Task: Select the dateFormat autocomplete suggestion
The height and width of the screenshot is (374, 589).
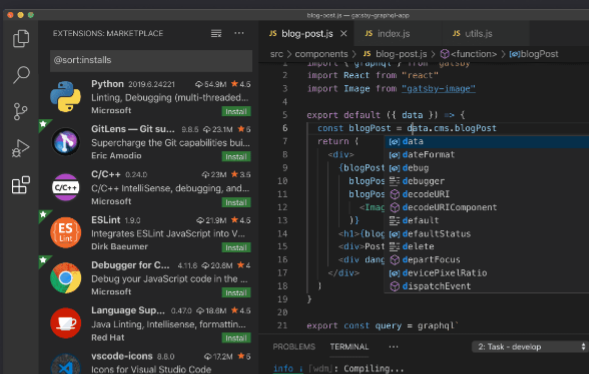Action: point(487,155)
